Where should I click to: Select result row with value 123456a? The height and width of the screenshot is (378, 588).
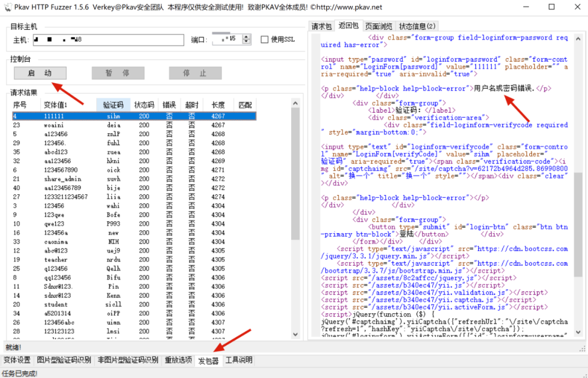coord(134,233)
